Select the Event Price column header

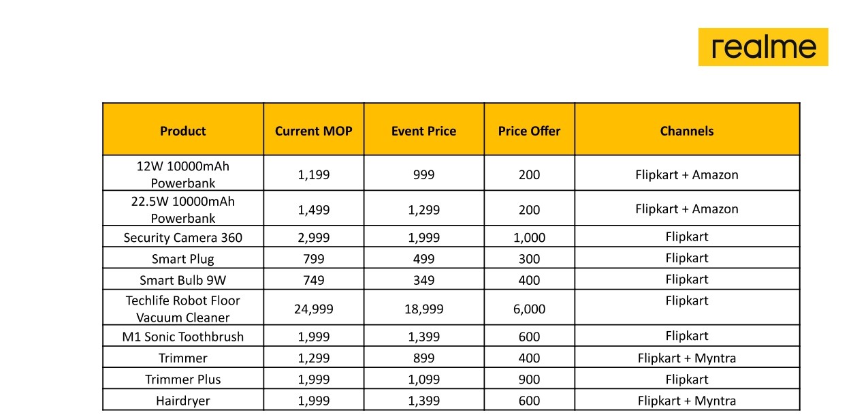423,131
